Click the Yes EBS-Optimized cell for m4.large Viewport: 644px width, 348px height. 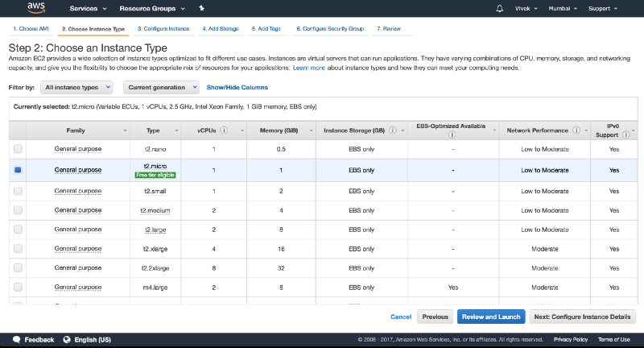click(453, 288)
